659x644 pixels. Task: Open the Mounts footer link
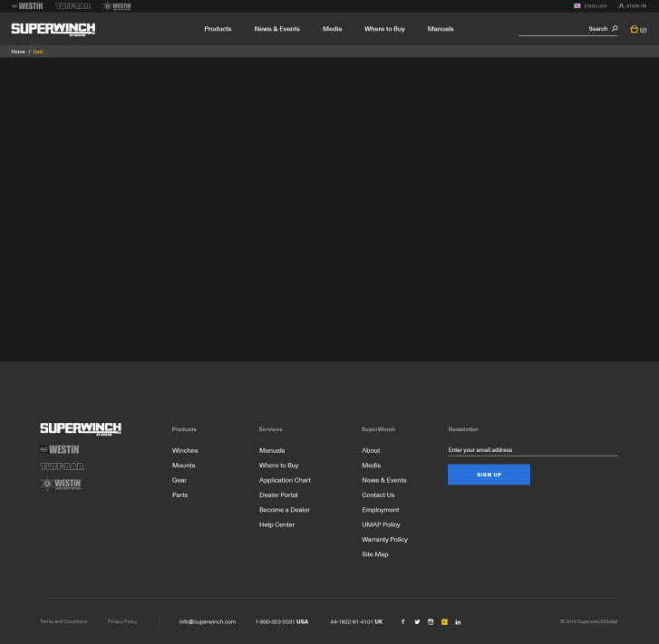184,465
